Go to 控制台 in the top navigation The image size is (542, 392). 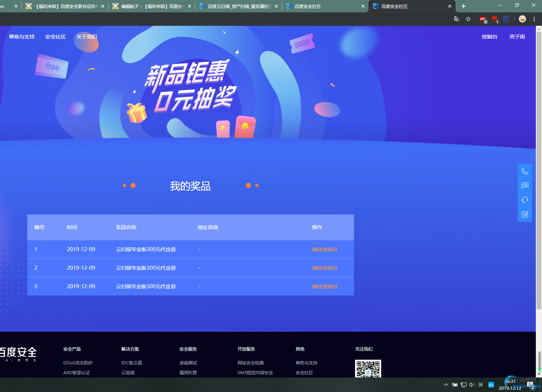[490, 37]
